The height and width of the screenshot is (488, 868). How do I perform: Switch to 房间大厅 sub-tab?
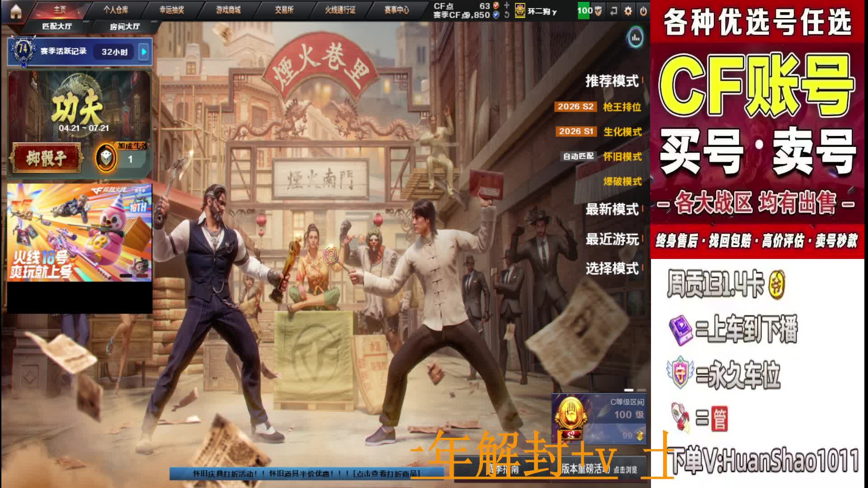(125, 26)
